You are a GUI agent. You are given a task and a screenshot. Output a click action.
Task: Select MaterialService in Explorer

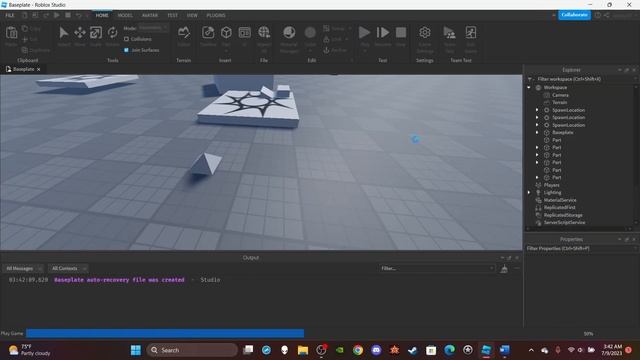coord(560,200)
